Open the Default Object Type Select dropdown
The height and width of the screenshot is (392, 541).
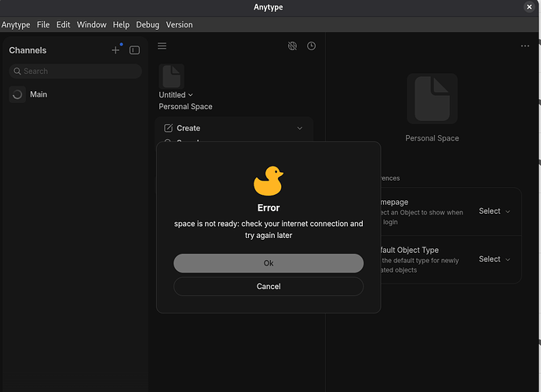(x=494, y=259)
